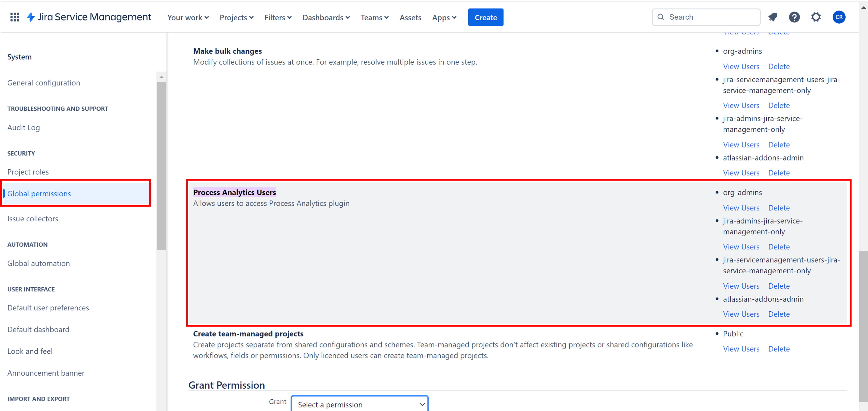Click the Process Analytics Users heading

coord(234,192)
